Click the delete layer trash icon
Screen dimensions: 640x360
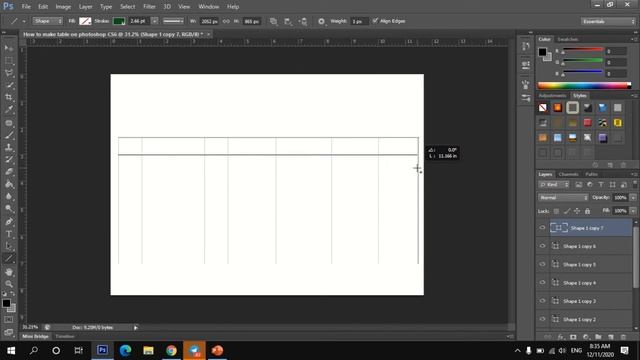pos(623,337)
